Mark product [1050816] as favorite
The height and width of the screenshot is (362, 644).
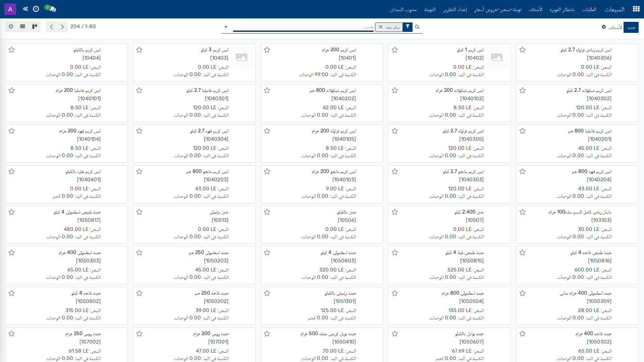point(523,253)
